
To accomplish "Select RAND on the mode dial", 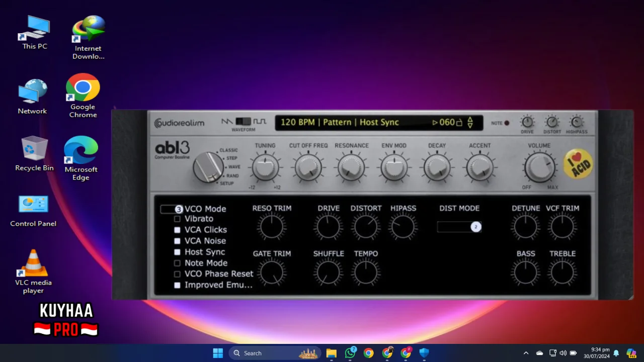I will pos(232,176).
